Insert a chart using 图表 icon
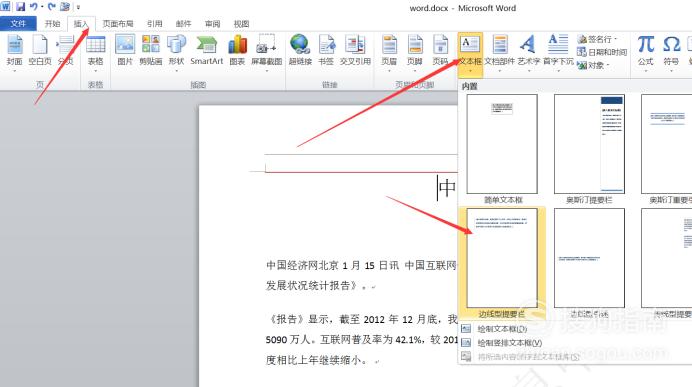 [237, 50]
